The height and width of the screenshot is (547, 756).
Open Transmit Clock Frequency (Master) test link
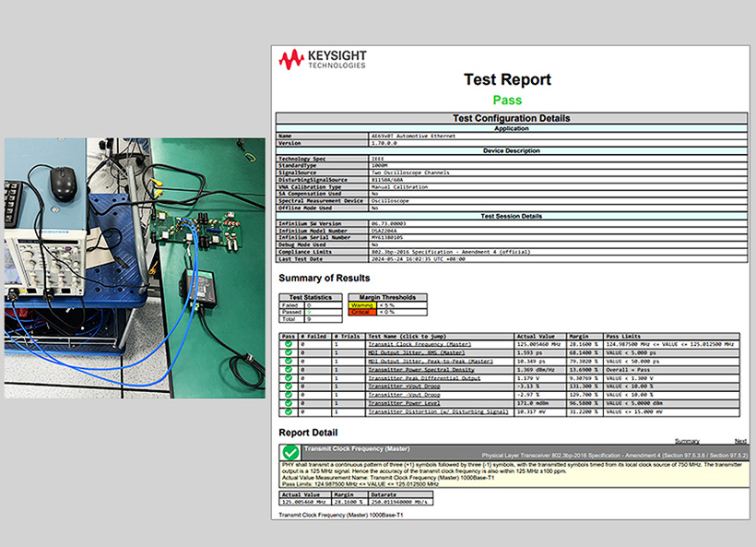point(419,344)
